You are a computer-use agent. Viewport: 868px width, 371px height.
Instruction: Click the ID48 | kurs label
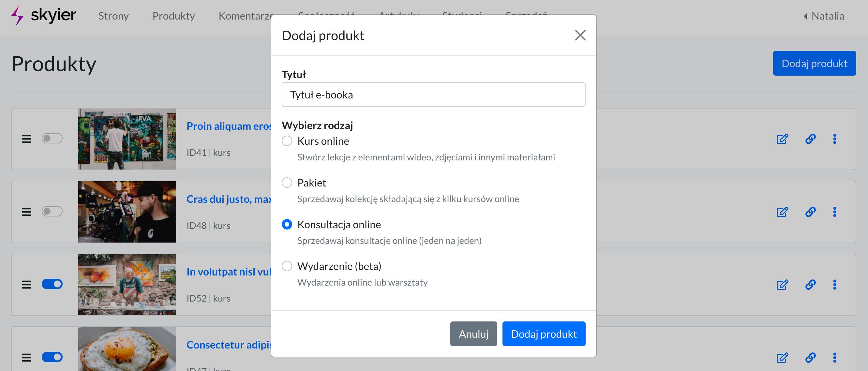tap(209, 226)
